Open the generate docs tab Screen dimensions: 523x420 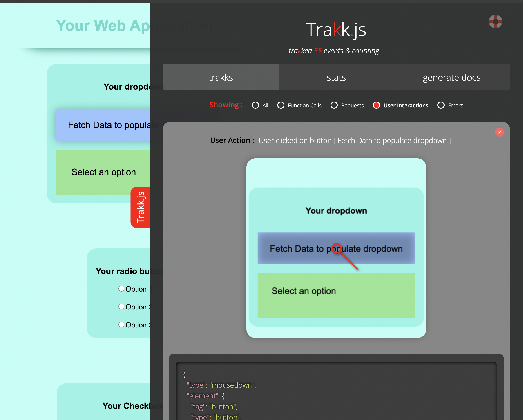click(451, 77)
